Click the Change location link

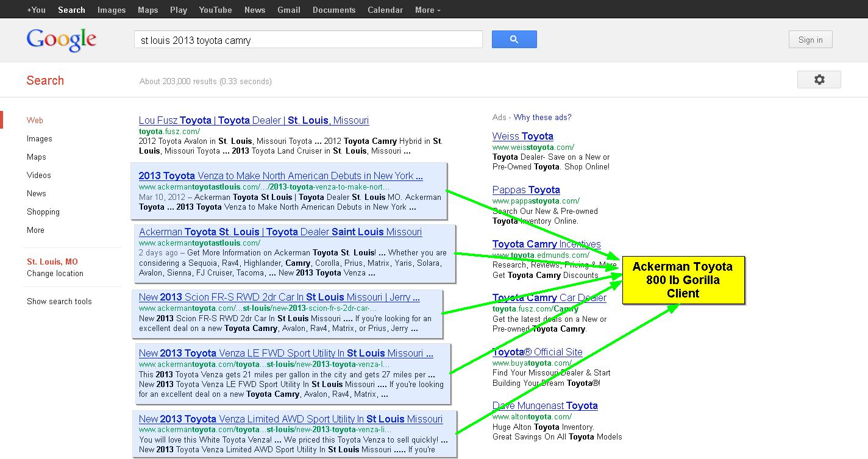(x=55, y=273)
